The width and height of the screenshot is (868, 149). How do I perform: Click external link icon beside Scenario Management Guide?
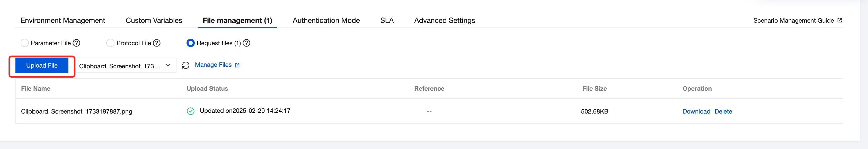839,21
